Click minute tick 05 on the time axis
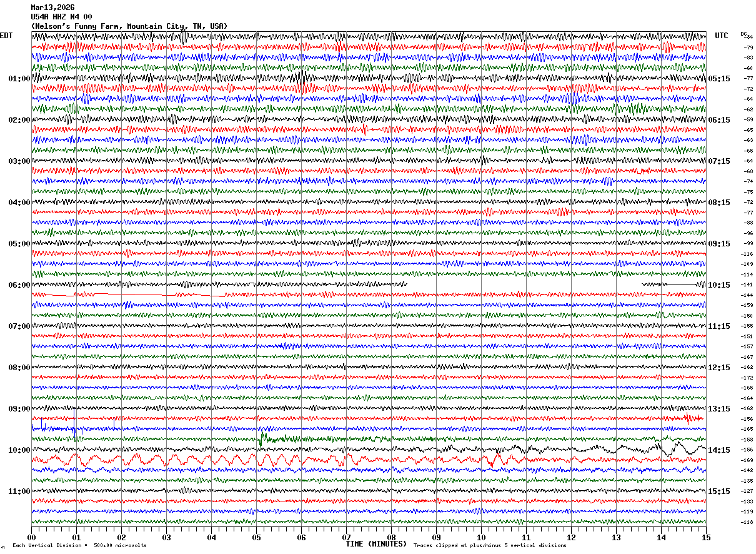 pos(256,537)
